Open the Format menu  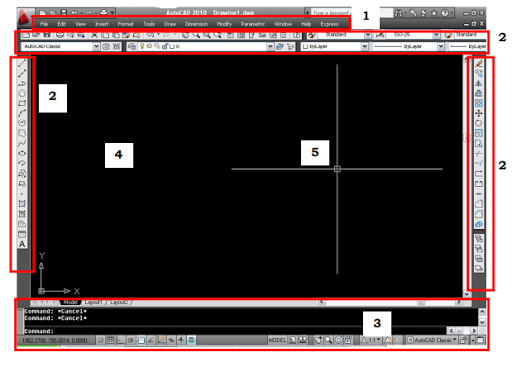pos(125,24)
